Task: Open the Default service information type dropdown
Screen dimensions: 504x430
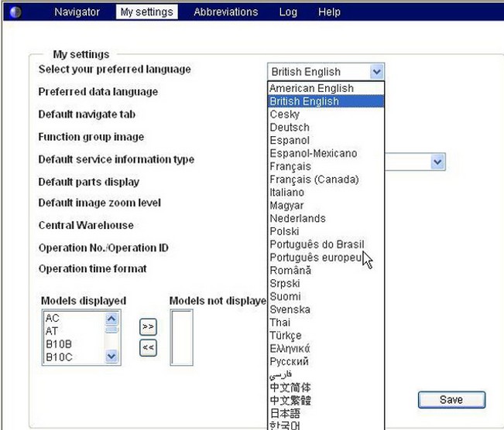Action: [437, 162]
